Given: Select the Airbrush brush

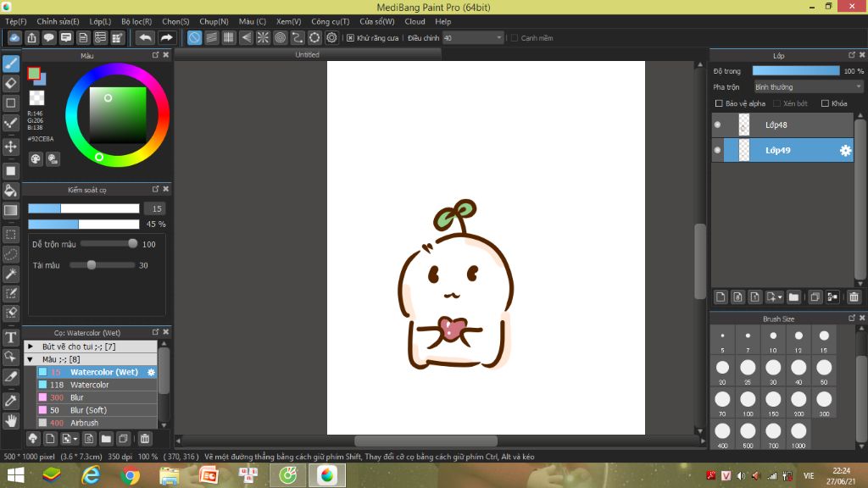Looking at the screenshot, I should pos(97,424).
